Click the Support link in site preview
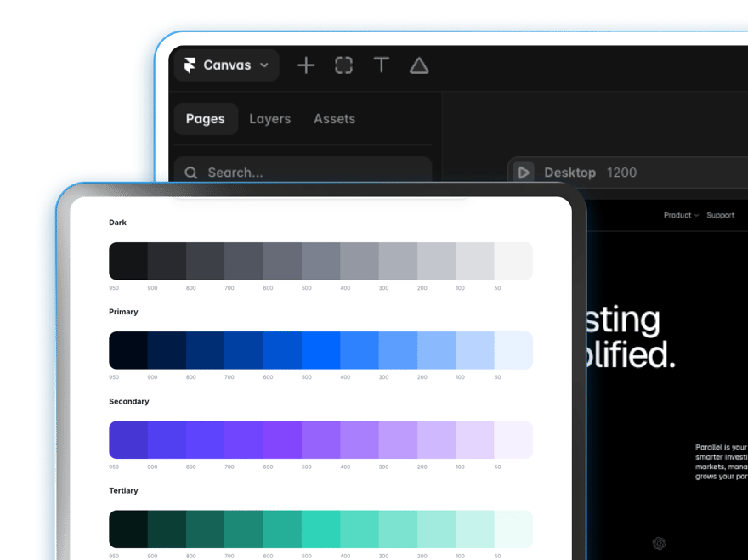This screenshot has height=560, width=748. click(x=720, y=215)
